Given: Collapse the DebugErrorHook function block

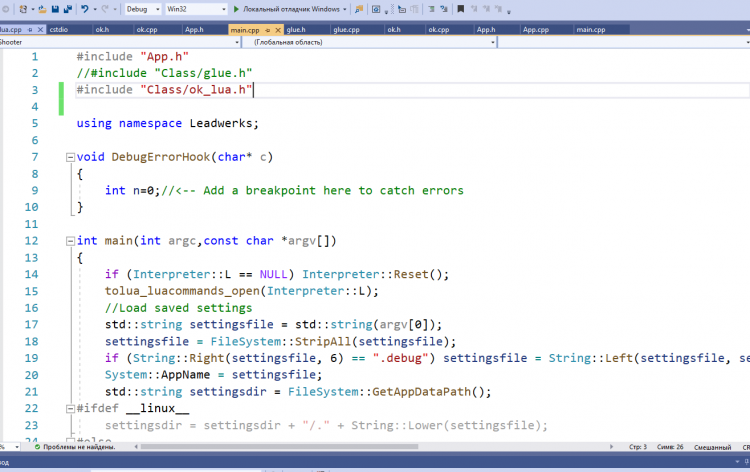Looking at the screenshot, I should pos(68,157).
